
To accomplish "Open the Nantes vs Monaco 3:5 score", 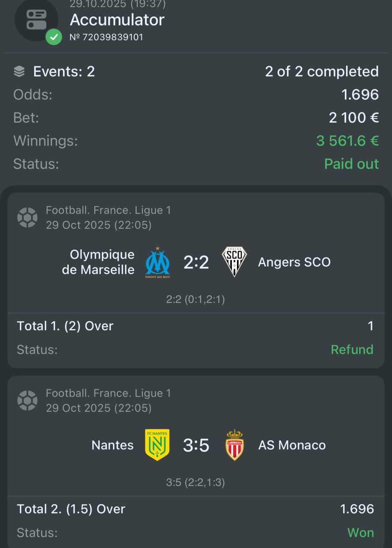I will [x=196, y=445].
